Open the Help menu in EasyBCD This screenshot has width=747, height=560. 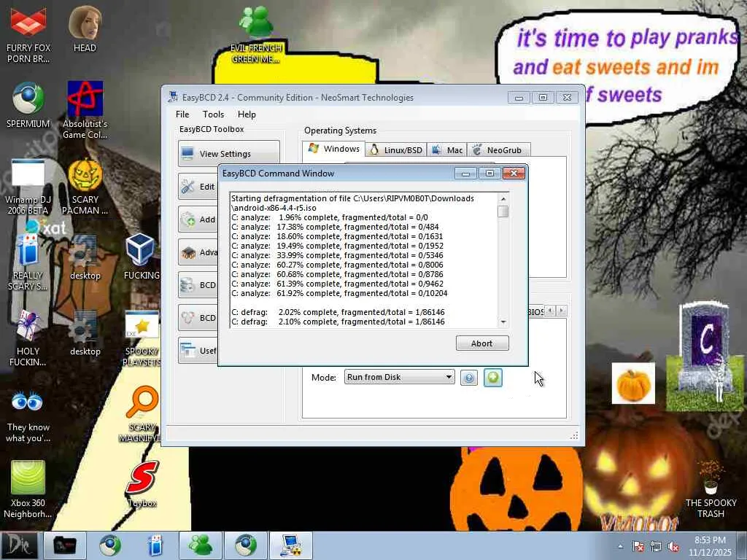(247, 114)
